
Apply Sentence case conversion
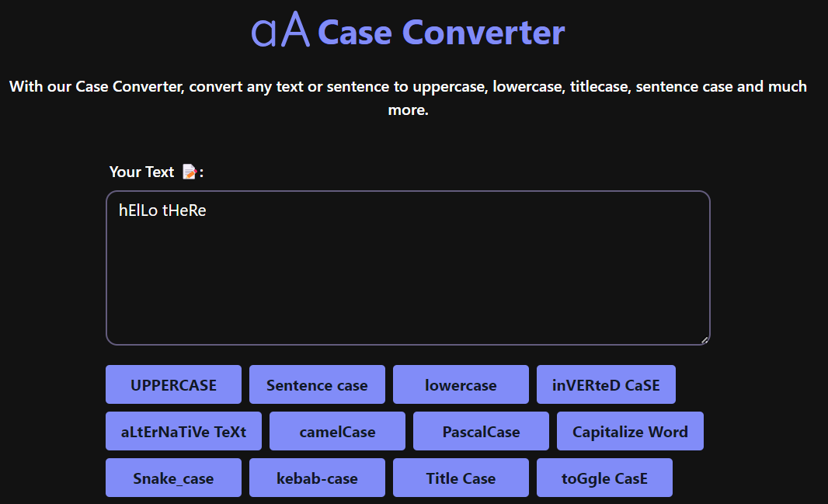point(317,384)
